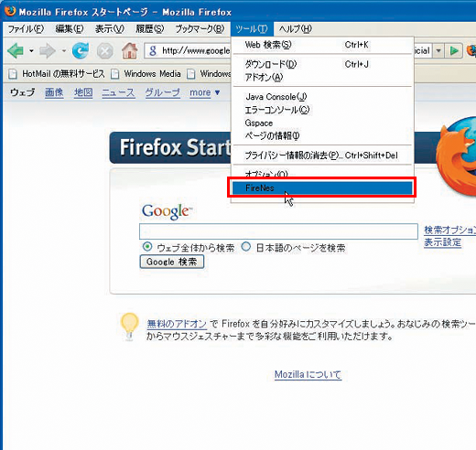The height and width of the screenshot is (450, 476).
Task: Choose Web 検索(S) menu entry
Action: point(322,45)
